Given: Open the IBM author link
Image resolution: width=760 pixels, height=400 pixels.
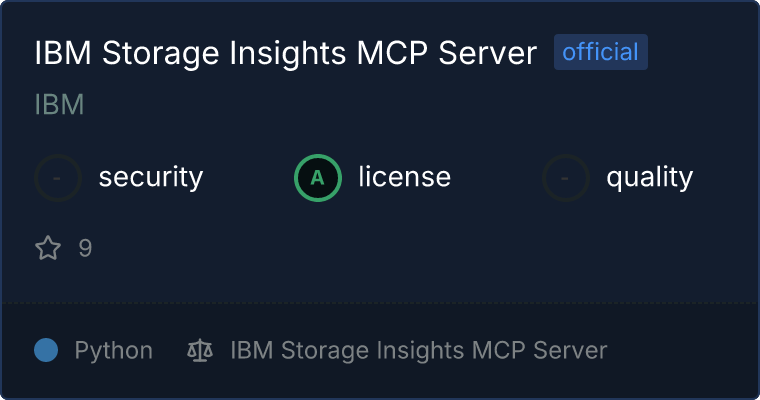Looking at the screenshot, I should point(59,105).
